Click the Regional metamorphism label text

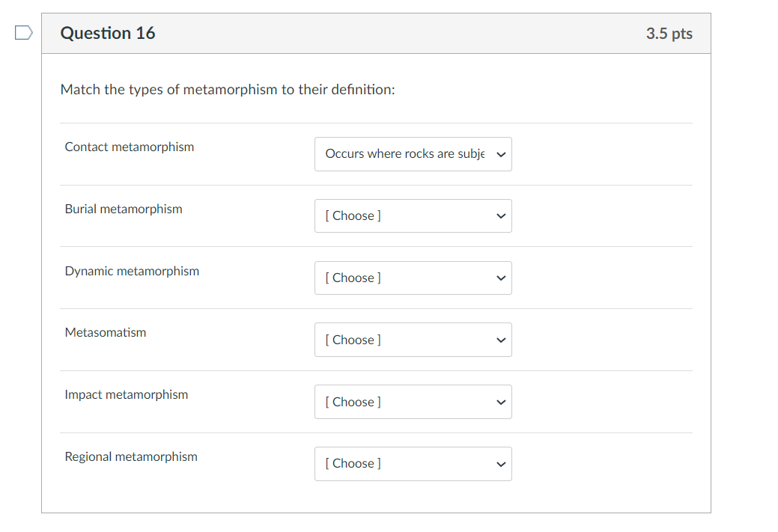(x=131, y=456)
